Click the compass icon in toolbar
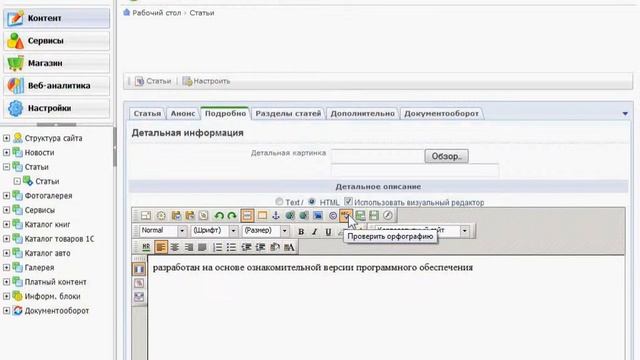Image resolution: width=640 pixels, height=360 pixels. tap(388, 215)
